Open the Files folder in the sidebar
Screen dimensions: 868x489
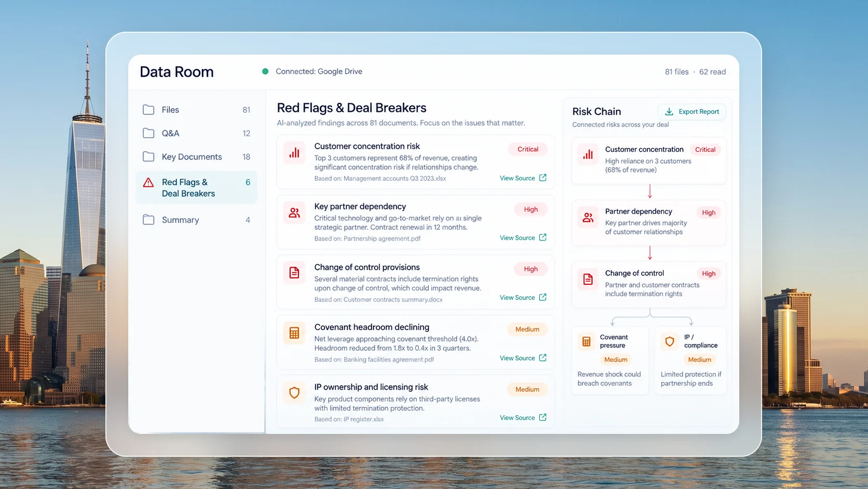coord(196,110)
